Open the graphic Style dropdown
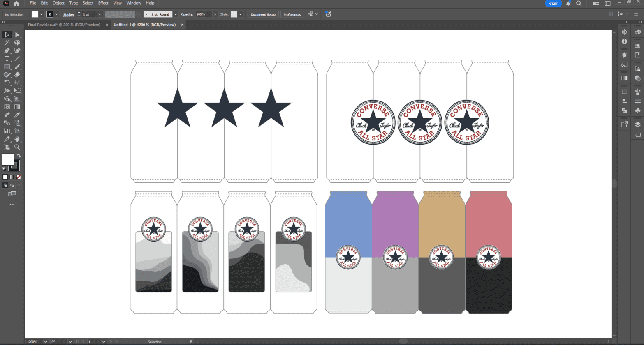This screenshot has height=345, width=644. tap(240, 14)
